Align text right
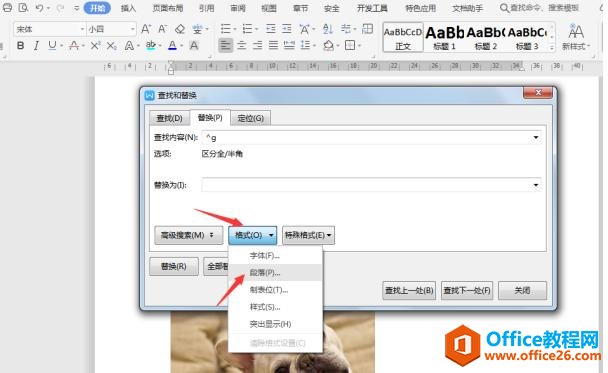Screen dimensions: 608x373 [257, 46]
